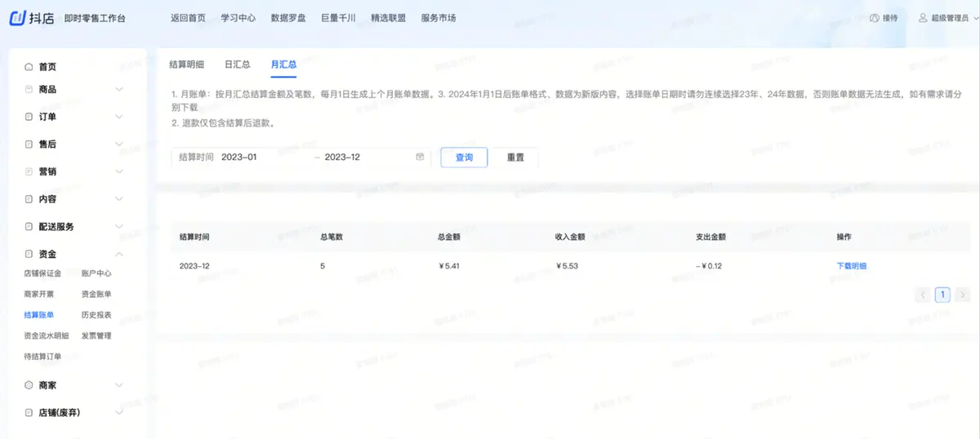The image size is (980, 439).
Task: Open 结算账单 in sidebar
Action: pyautogui.click(x=39, y=315)
